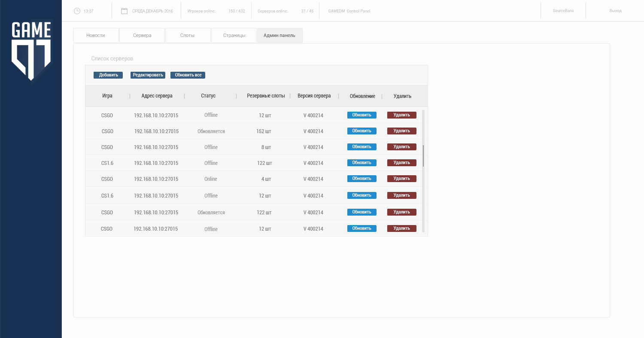Open the Новости tab
This screenshot has height=338, width=644.
click(96, 35)
